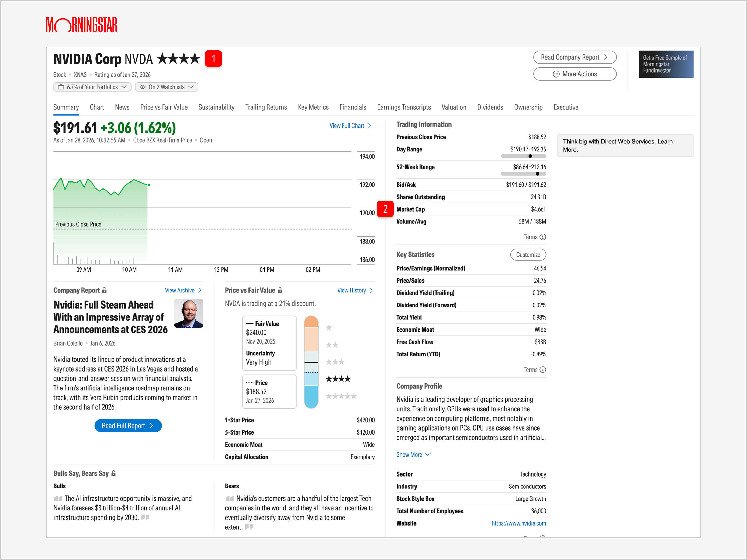
Task: Click the Direct Web Services Learn More box
Action: [x=625, y=145]
